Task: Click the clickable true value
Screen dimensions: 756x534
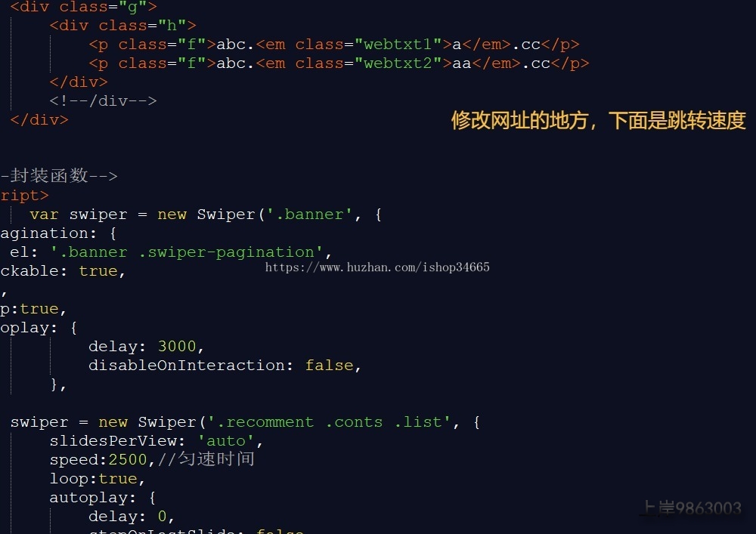Action: [x=98, y=271]
